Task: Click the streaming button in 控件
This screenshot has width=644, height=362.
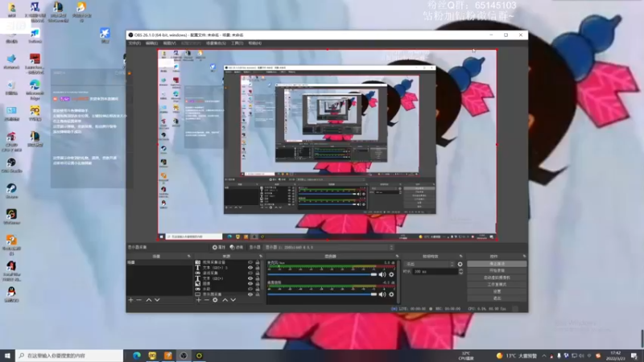Action: (497, 264)
